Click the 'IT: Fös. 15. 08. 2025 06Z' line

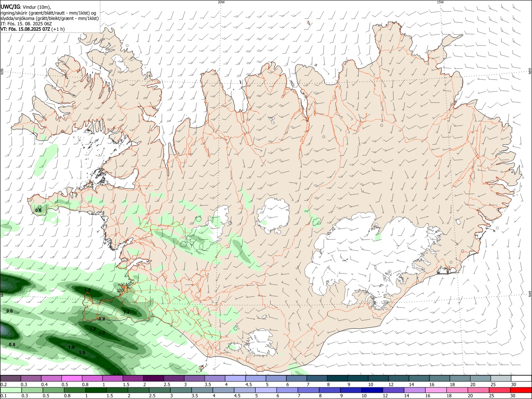[x=26, y=24]
